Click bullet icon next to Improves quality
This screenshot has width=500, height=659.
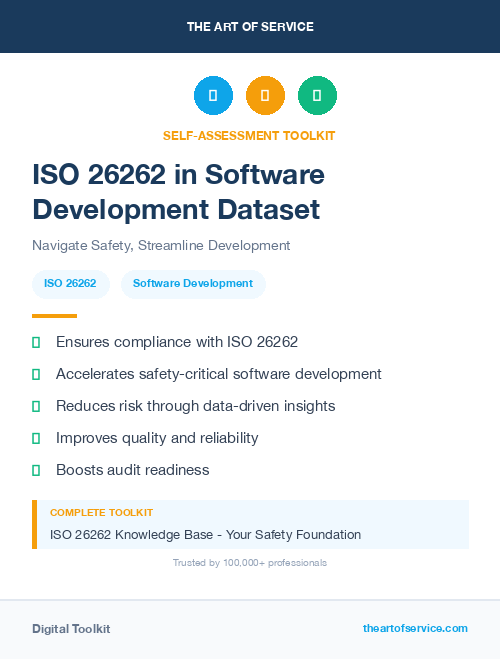(x=36, y=438)
